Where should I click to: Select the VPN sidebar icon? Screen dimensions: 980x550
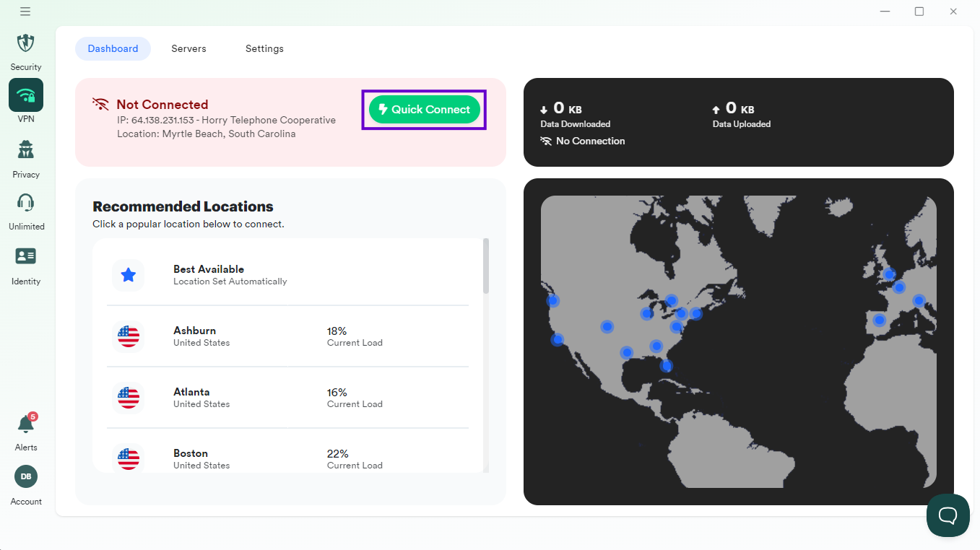tap(26, 95)
